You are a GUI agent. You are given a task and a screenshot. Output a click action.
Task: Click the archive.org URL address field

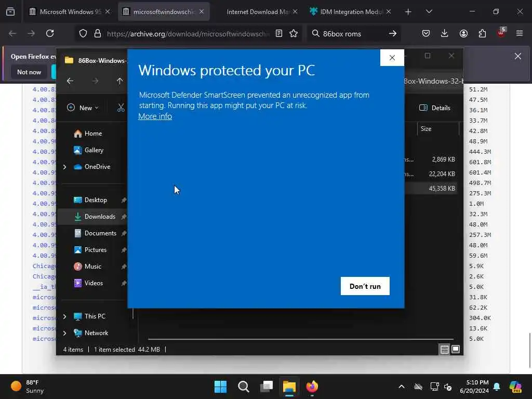188,34
